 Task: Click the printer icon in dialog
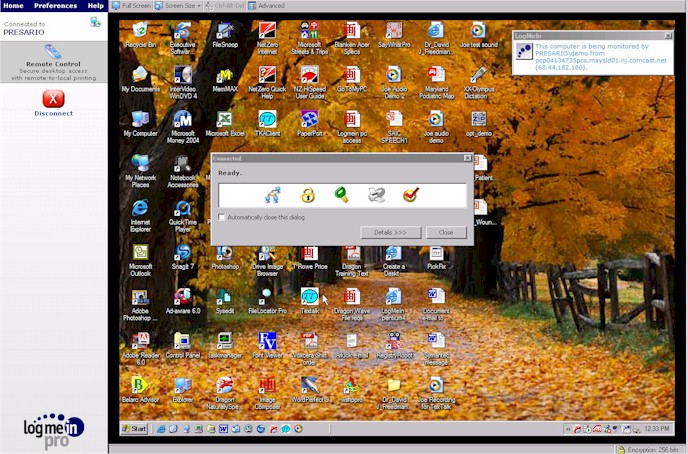[x=376, y=195]
